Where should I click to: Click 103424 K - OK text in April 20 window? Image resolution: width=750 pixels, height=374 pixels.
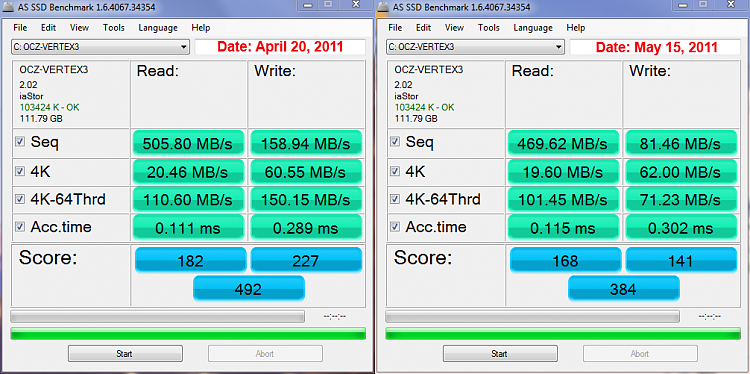pyautogui.click(x=49, y=108)
